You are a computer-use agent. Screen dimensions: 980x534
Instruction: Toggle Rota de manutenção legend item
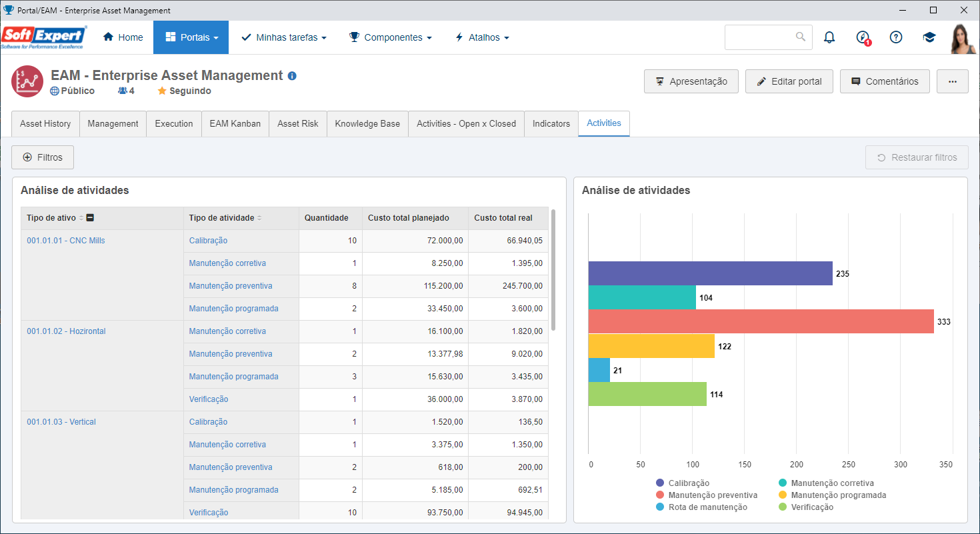point(701,507)
